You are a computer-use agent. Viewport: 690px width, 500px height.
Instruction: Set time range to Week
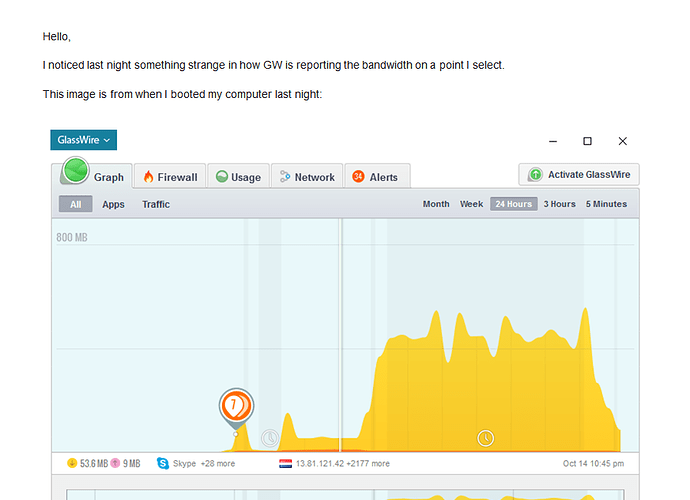tap(471, 204)
